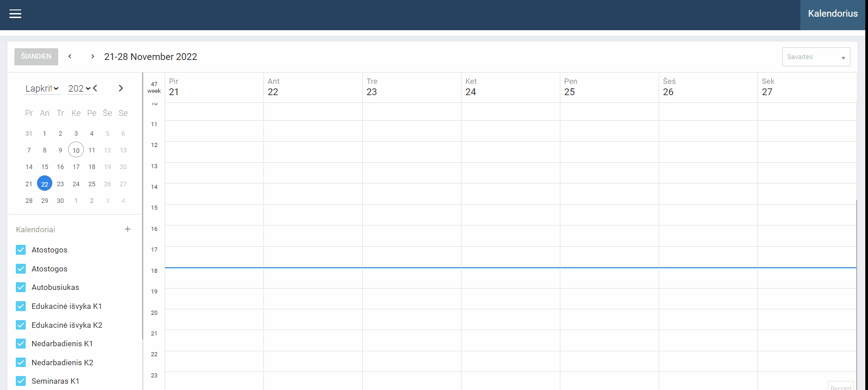Image resolution: width=868 pixels, height=390 pixels.
Task: Open the hamburger navigation menu
Action: [15, 14]
